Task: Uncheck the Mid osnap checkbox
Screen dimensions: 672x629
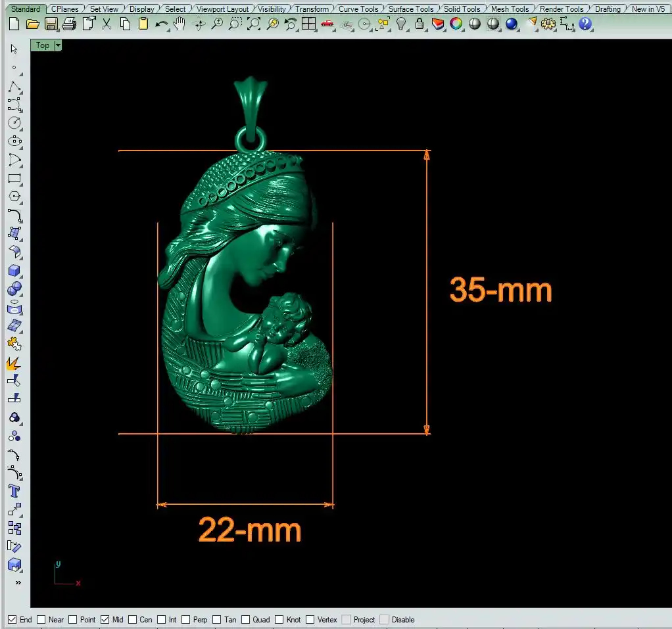Action: pos(105,619)
